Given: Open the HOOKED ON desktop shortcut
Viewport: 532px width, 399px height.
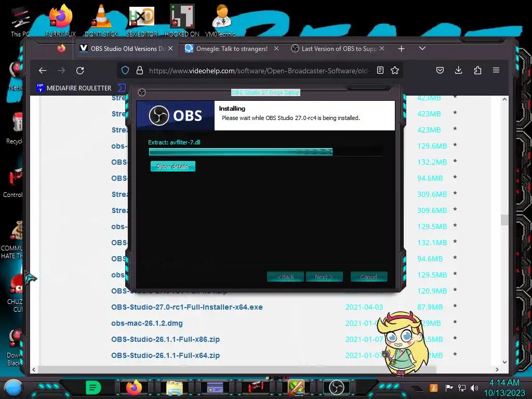Looking at the screenshot, I should pos(182,21).
